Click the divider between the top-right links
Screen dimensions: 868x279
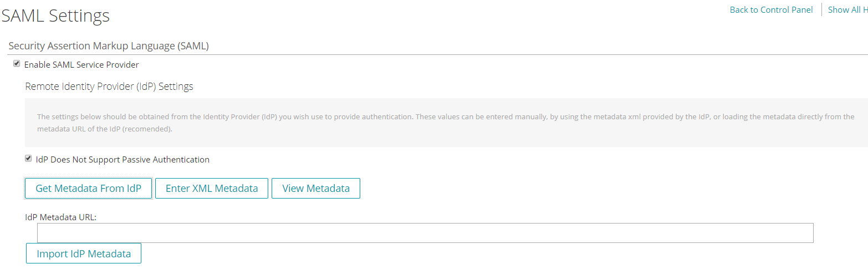(x=821, y=10)
